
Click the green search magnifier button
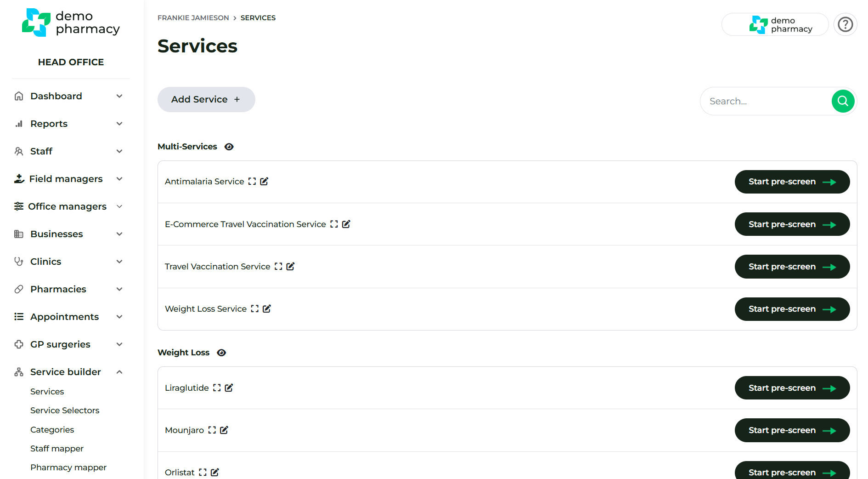click(x=843, y=101)
